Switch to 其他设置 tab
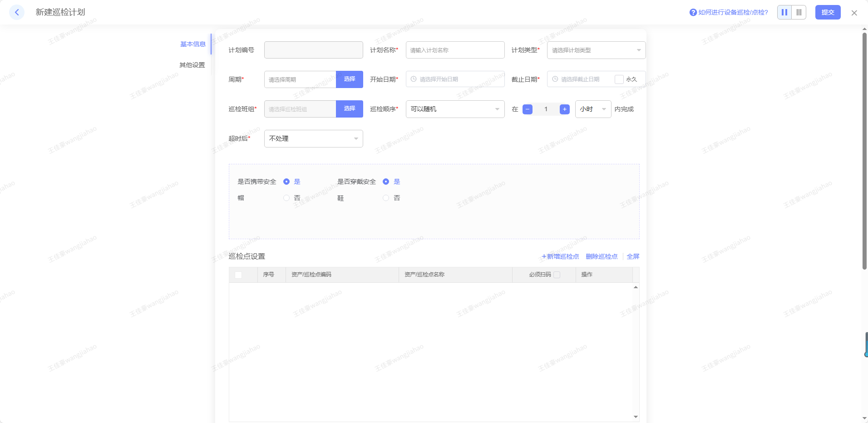The width and height of the screenshot is (868, 423). [192, 65]
